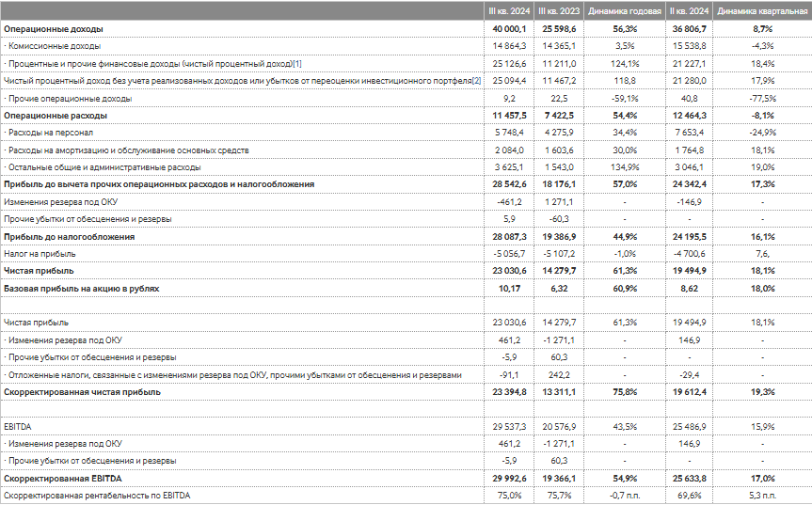This screenshot has height=505, width=812.
Task: Select the EBITDA row label
Action: (17, 426)
